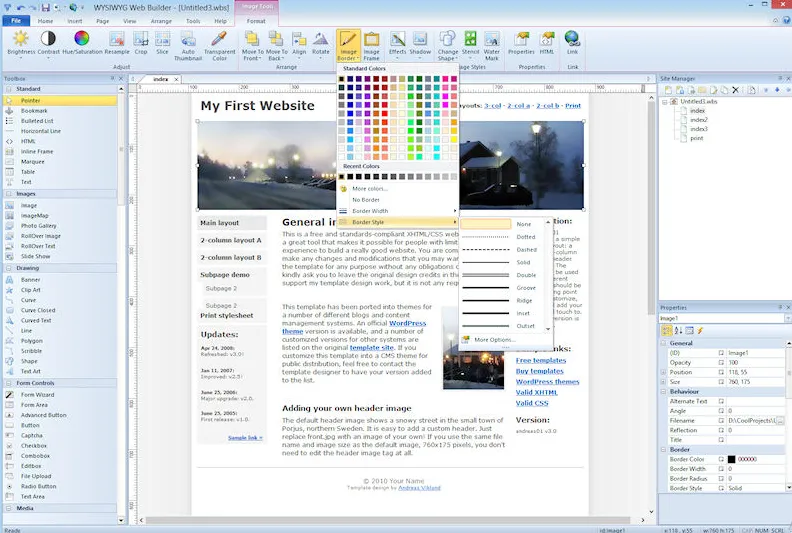Select Dashed border style
Image resolution: width=792 pixels, height=533 pixels.
(x=502, y=250)
